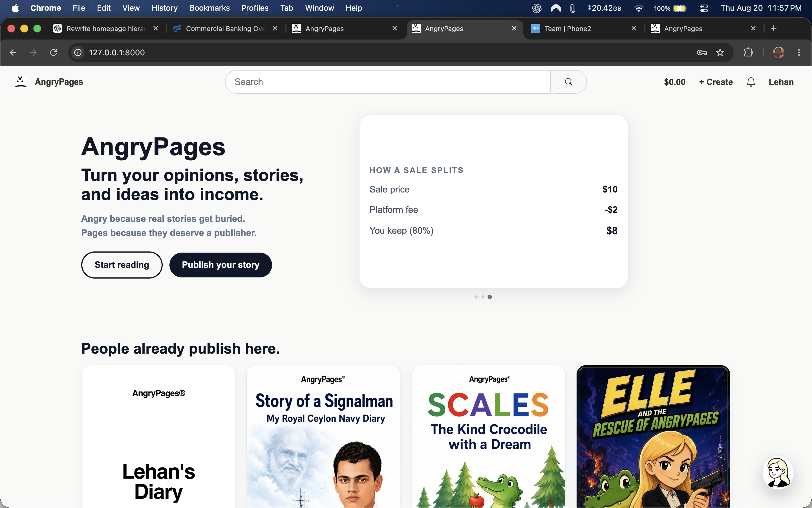Open the File menu

click(79, 8)
